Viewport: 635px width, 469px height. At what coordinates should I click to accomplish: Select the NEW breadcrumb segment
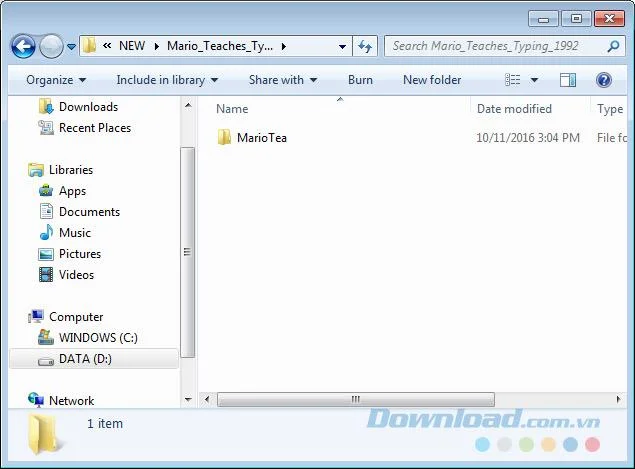tap(132, 46)
